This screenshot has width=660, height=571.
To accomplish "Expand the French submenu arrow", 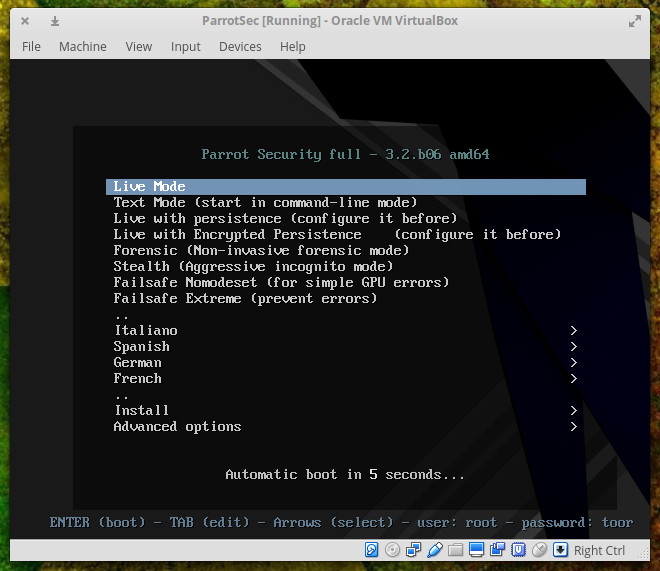I will pyautogui.click(x=573, y=378).
